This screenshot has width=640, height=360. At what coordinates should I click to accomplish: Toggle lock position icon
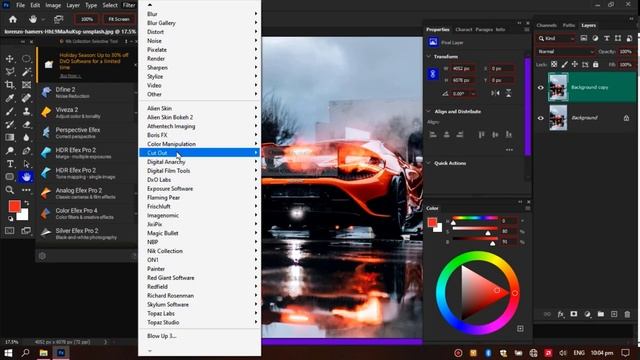click(x=575, y=64)
